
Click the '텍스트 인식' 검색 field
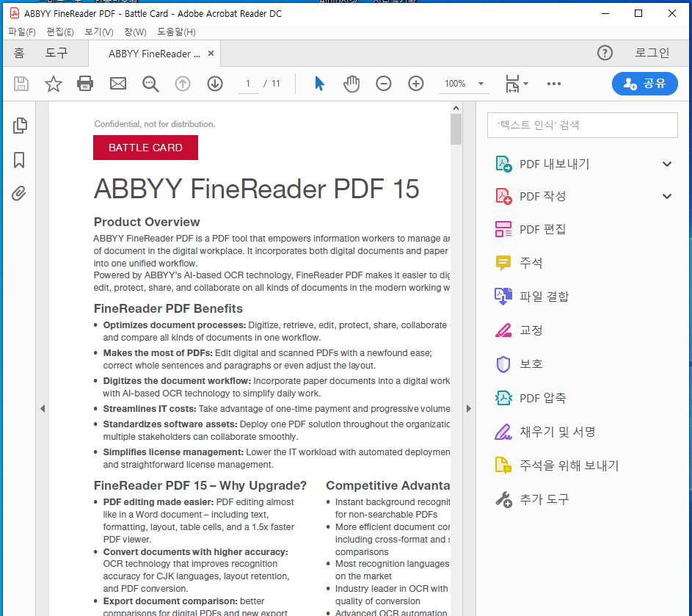582,125
